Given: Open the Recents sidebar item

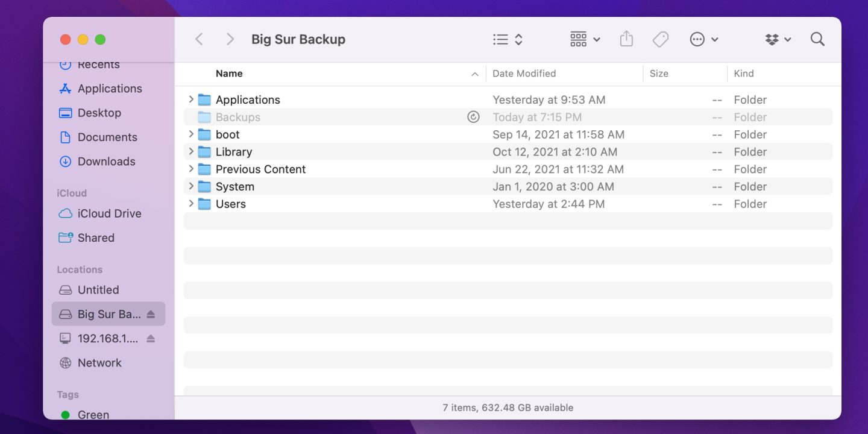Looking at the screenshot, I should point(99,64).
